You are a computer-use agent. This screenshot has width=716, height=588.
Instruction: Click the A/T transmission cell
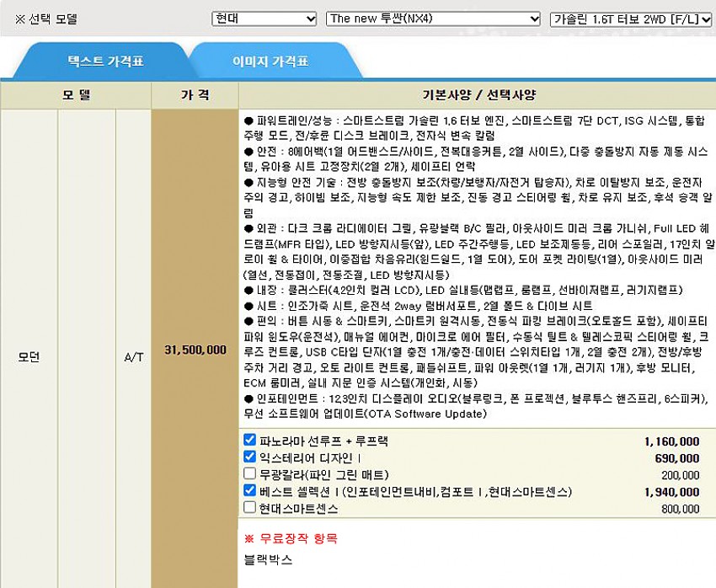pyautogui.click(x=133, y=357)
